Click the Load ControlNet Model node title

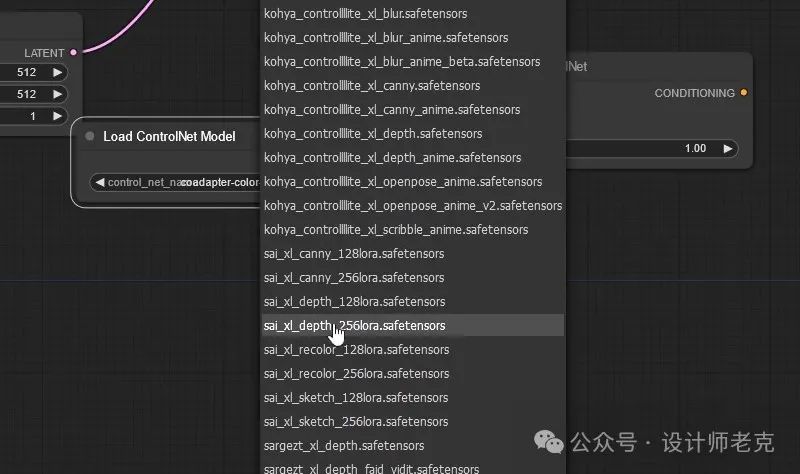click(x=169, y=136)
